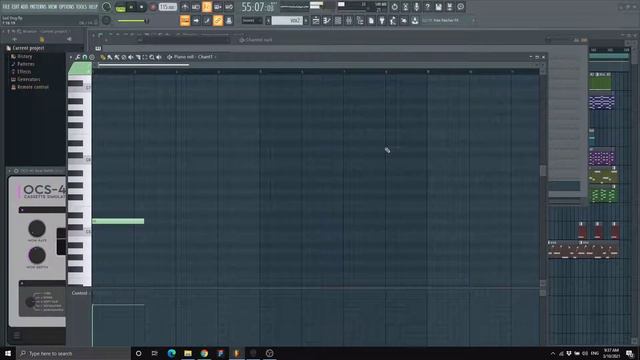Click the piano roll stamp icon
The image size is (640, 360).
92,57
